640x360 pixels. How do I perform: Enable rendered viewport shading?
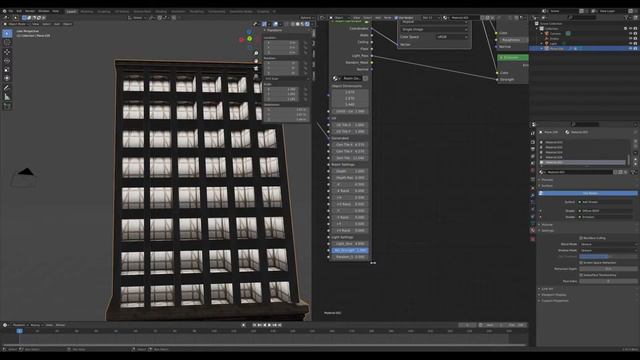click(x=307, y=24)
